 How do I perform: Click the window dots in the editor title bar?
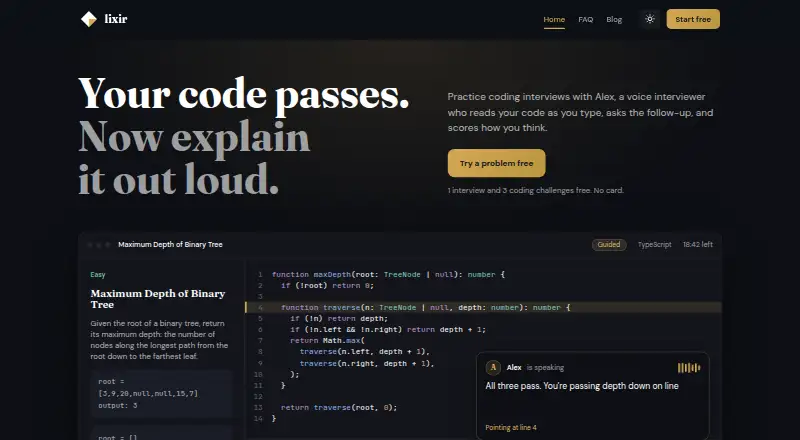[99, 245]
